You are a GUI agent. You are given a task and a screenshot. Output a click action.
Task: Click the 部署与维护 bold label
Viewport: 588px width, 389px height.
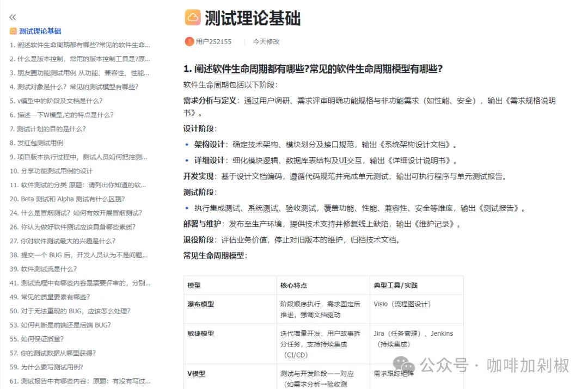click(x=202, y=224)
